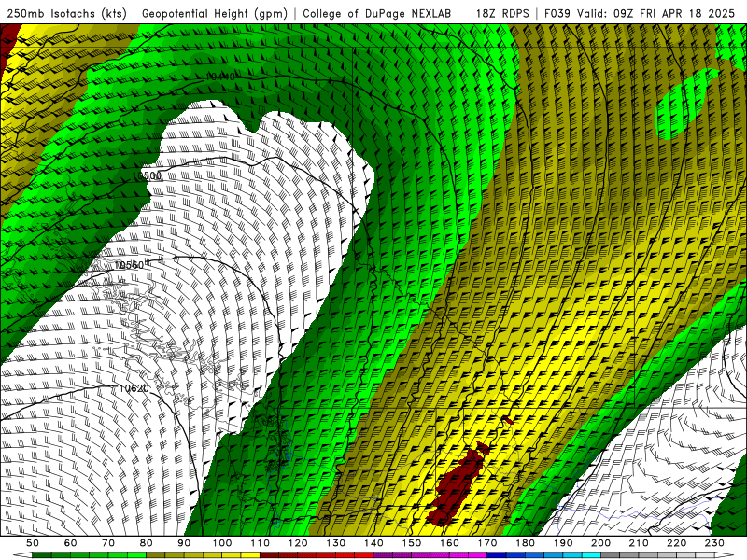Click the 160 knots color bar label
Screen dimensions: 747x560
[x=449, y=543]
